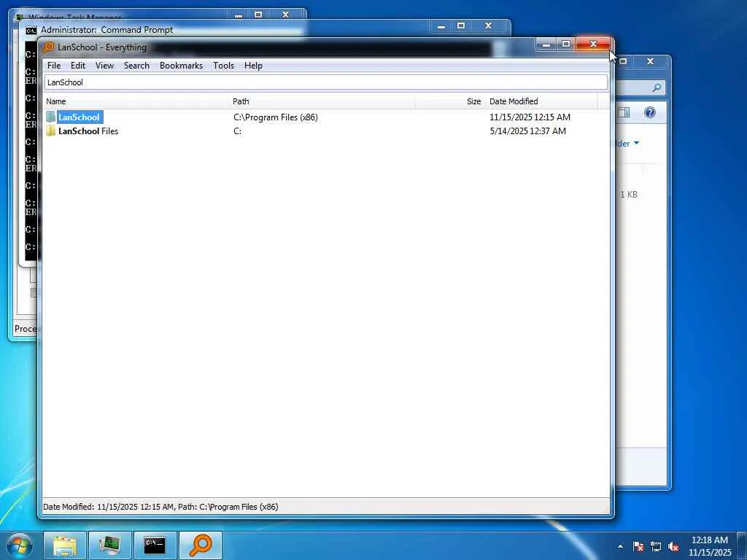
Task: Sort results by Name column header
Action: [x=136, y=101]
